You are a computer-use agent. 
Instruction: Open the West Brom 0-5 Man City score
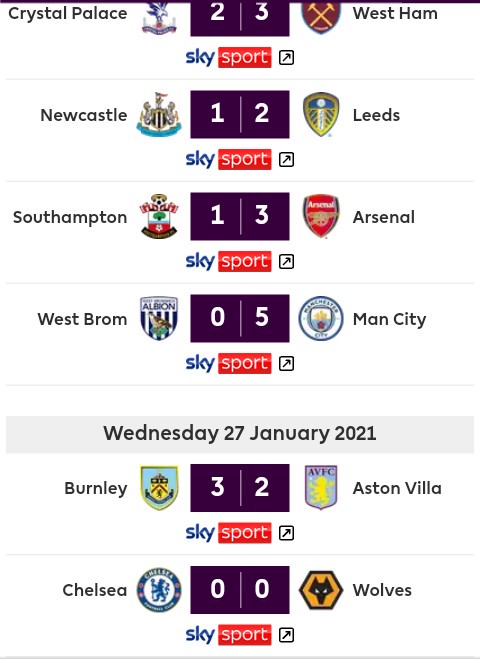click(240, 318)
